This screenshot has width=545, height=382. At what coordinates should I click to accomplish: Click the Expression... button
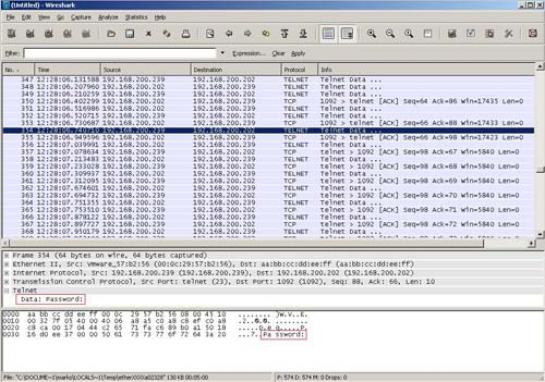tap(248, 53)
